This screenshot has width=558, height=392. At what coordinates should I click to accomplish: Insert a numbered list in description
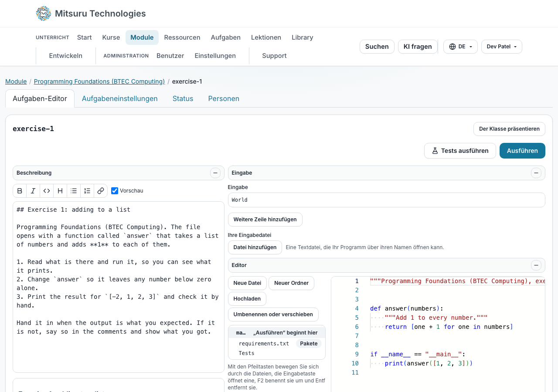click(x=87, y=191)
